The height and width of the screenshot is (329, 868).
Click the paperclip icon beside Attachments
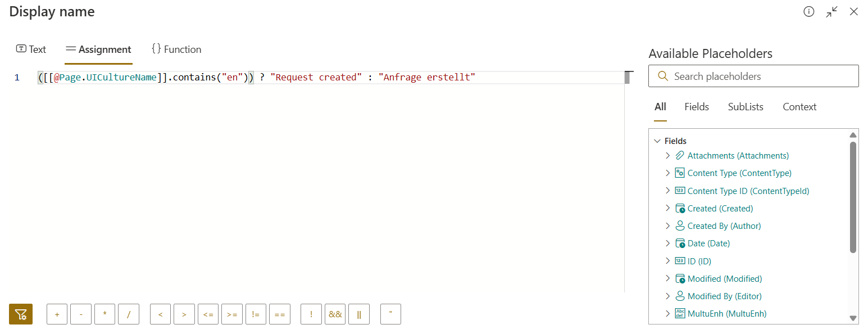pos(680,155)
